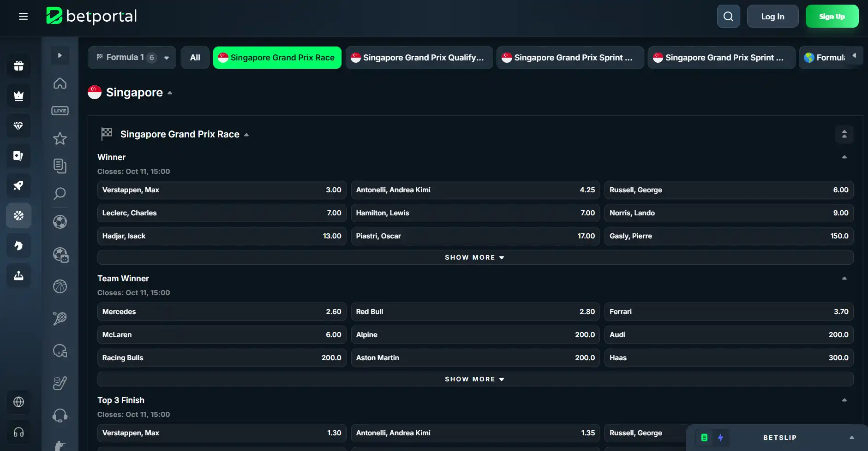Viewport: 868px width, 451px height.
Task: Collapse the Top 3 Finish market
Action: (x=844, y=400)
